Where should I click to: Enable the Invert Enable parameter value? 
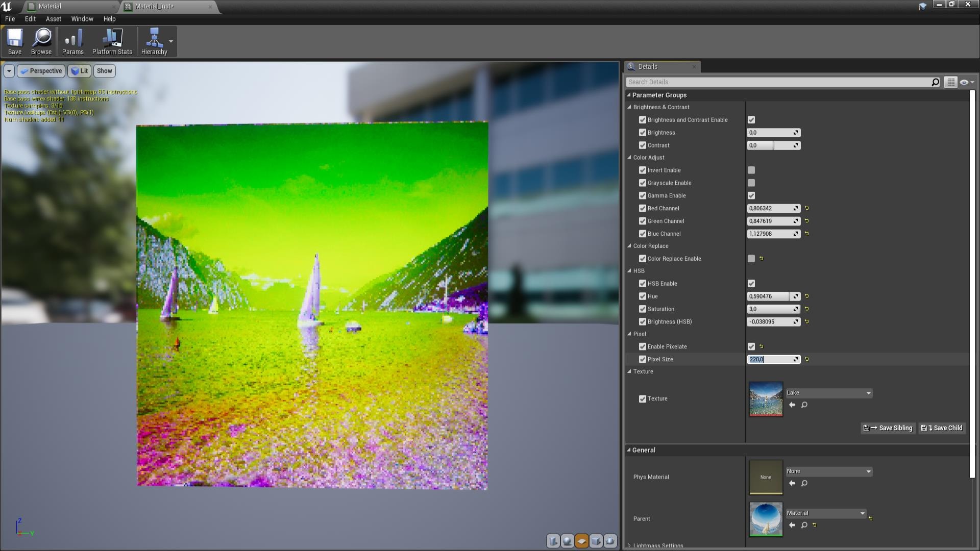[751, 170]
